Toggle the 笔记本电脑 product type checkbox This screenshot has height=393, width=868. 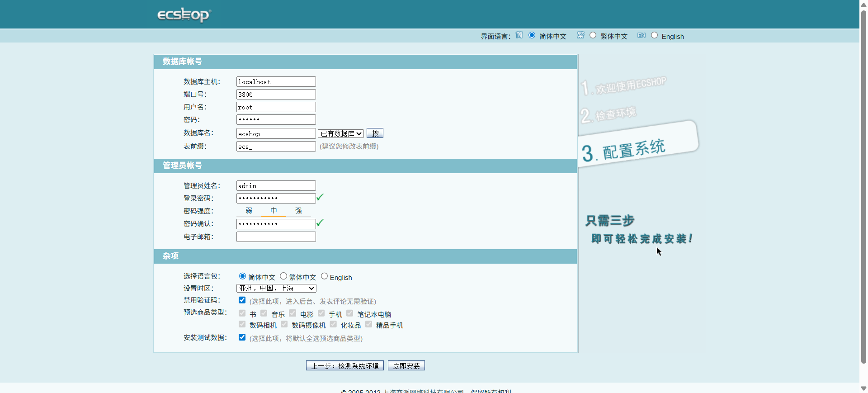tap(350, 313)
